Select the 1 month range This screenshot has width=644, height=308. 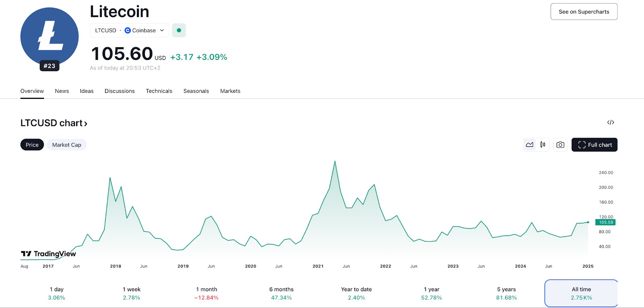pos(206,294)
